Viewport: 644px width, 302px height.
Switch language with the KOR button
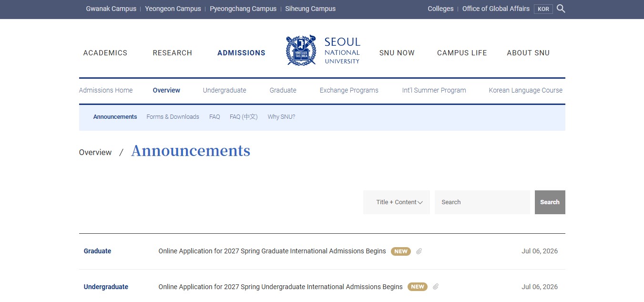[x=543, y=9]
